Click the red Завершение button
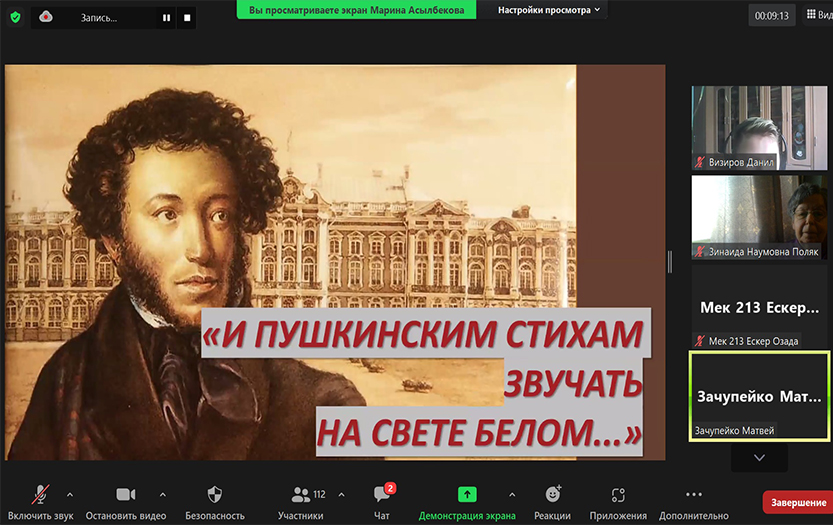This screenshot has height=525, width=833. click(797, 502)
